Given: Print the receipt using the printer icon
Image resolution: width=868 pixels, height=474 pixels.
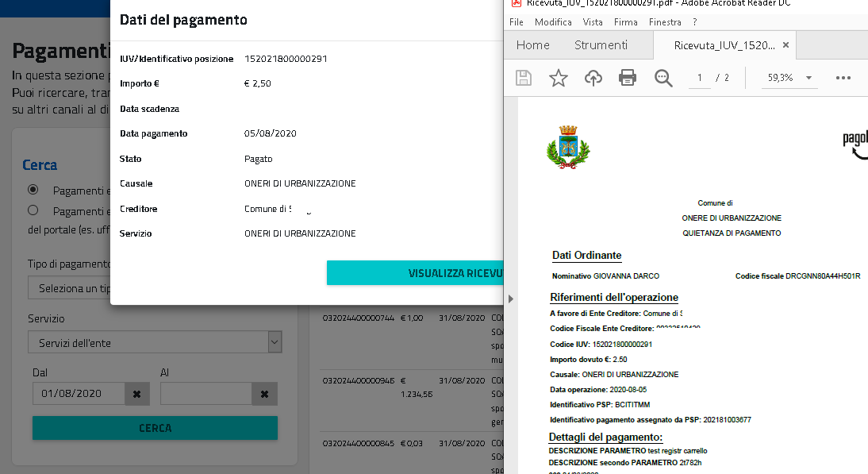Looking at the screenshot, I should coord(628,78).
